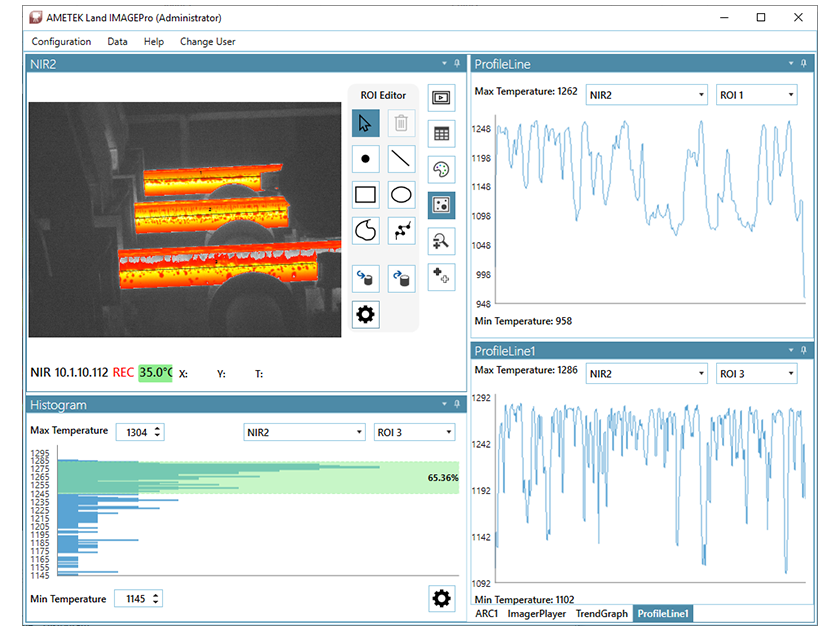The image size is (840, 630).
Task: Open the ROI 1 dropdown in ProfileLine
Action: tap(757, 94)
